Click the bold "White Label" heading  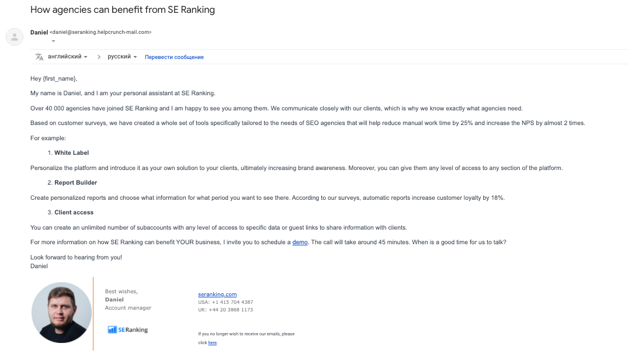tap(71, 152)
